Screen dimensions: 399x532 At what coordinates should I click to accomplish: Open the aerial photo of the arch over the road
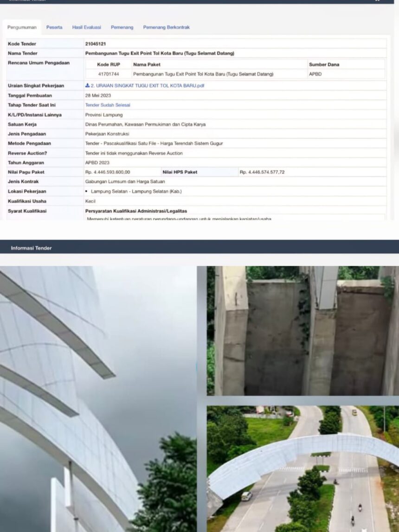tap(302, 468)
